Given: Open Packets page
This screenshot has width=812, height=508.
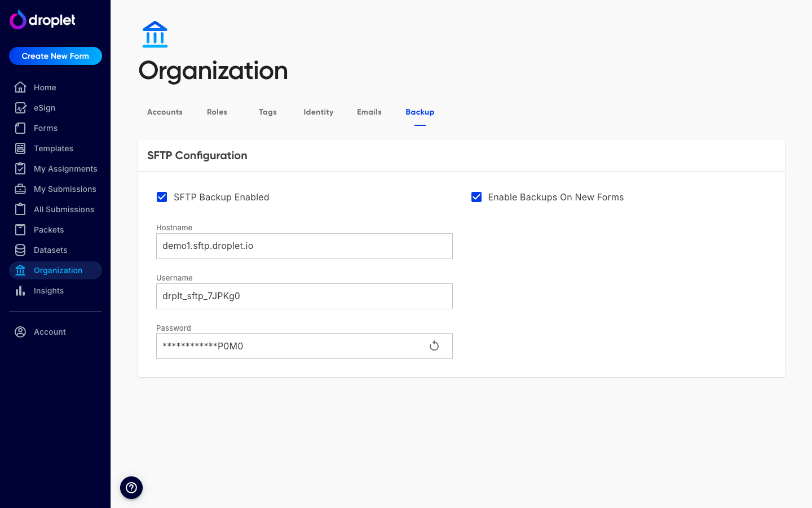Looking at the screenshot, I should pyautogui.click(x=55, y=230).
